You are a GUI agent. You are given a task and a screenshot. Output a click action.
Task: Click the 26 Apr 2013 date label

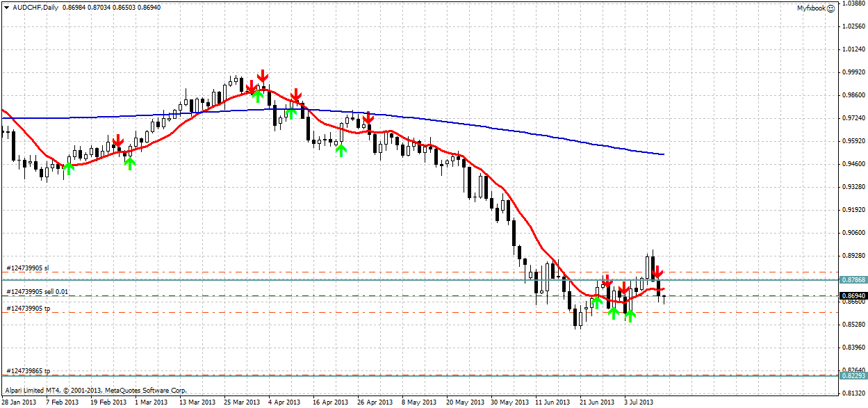(x=375, y=402)
